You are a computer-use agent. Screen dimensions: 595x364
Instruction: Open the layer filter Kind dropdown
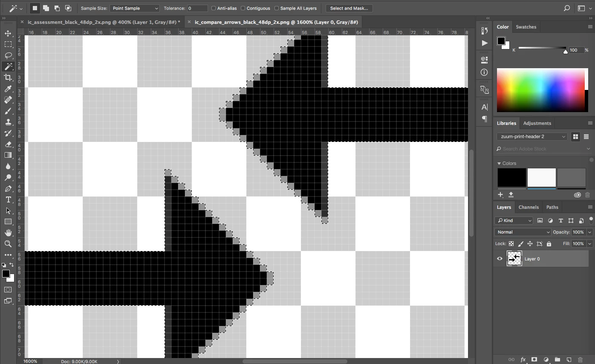(x=514, y=220)
